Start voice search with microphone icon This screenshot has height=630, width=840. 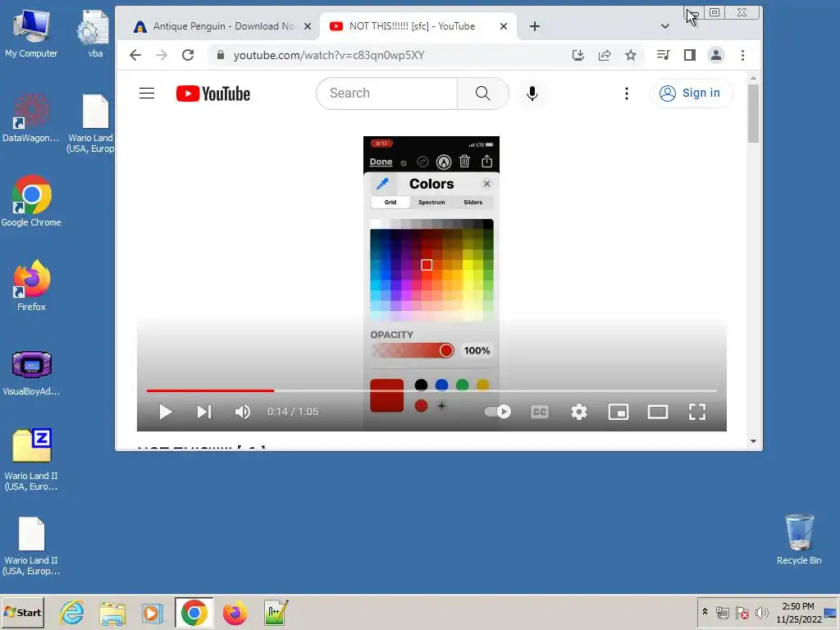coord(532,94)
